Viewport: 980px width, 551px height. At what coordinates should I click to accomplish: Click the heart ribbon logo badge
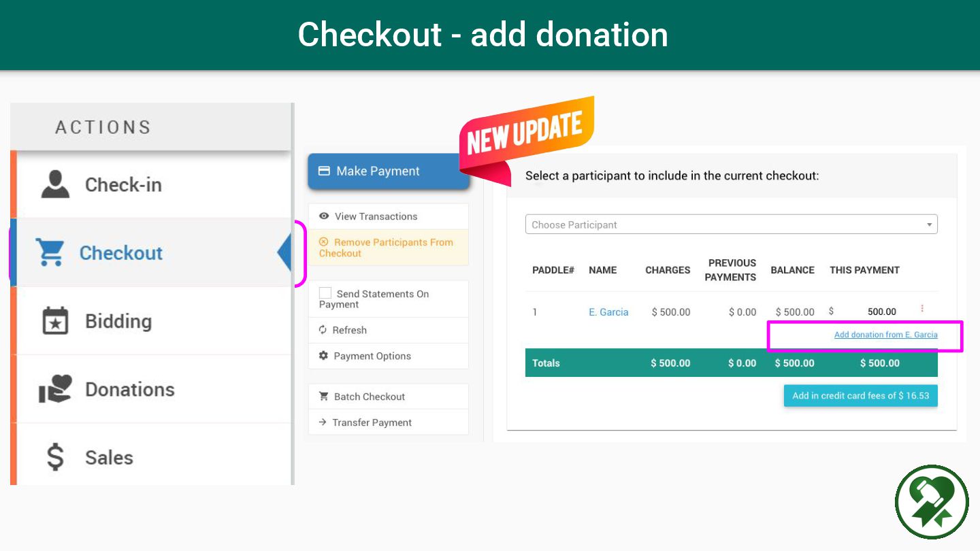pyautogui.click(x=932, y=502)
